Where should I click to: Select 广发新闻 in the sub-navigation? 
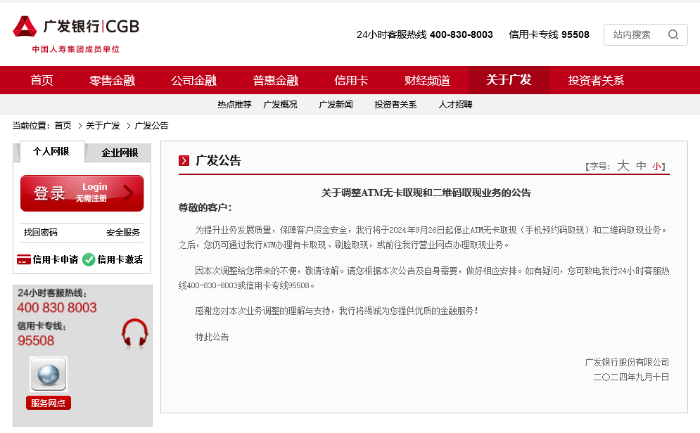pyautogui.click(x=336, y=104)
